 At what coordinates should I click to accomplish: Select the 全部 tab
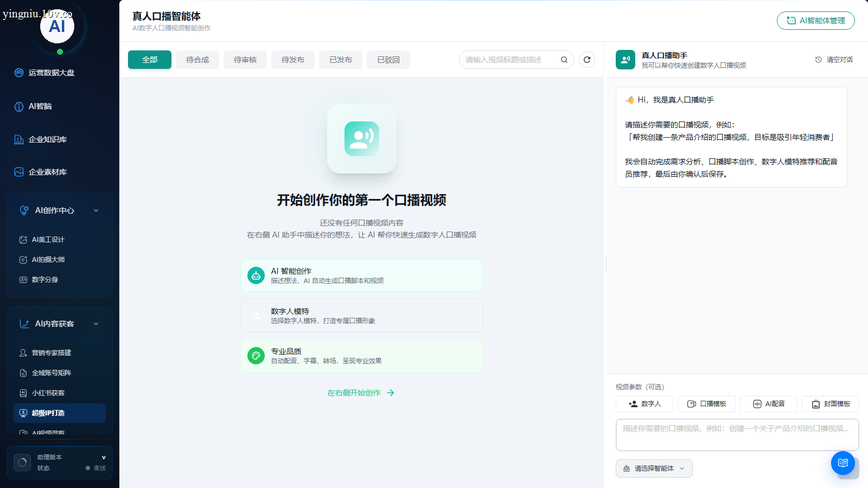tap(150, 60)
